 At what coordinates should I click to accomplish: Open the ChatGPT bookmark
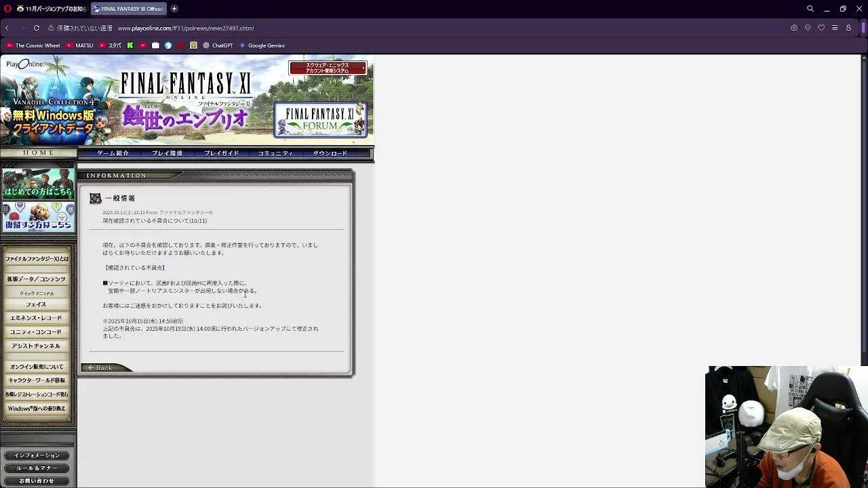[x=218, y=45]
